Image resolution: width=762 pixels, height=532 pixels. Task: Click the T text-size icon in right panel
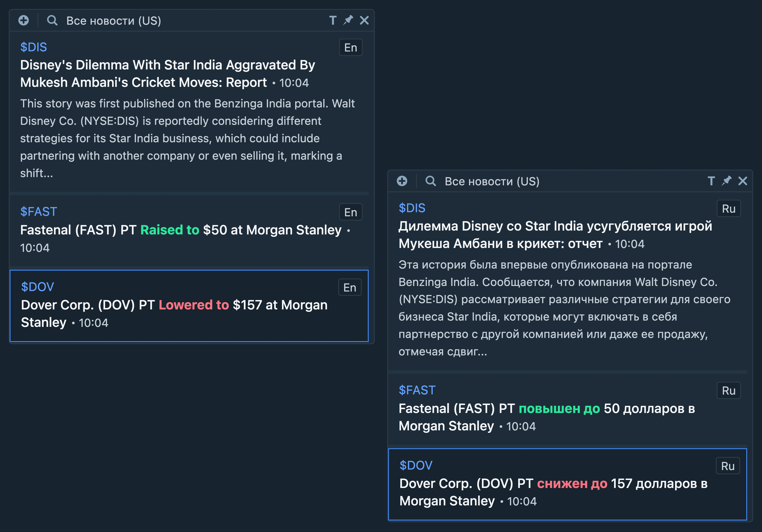711,181
